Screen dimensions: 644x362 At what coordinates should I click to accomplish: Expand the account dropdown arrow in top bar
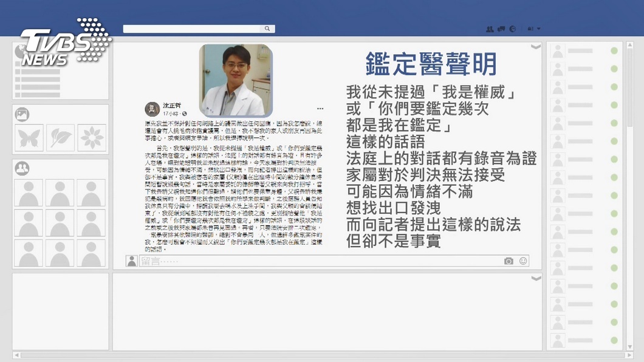[x=538, y=29]
